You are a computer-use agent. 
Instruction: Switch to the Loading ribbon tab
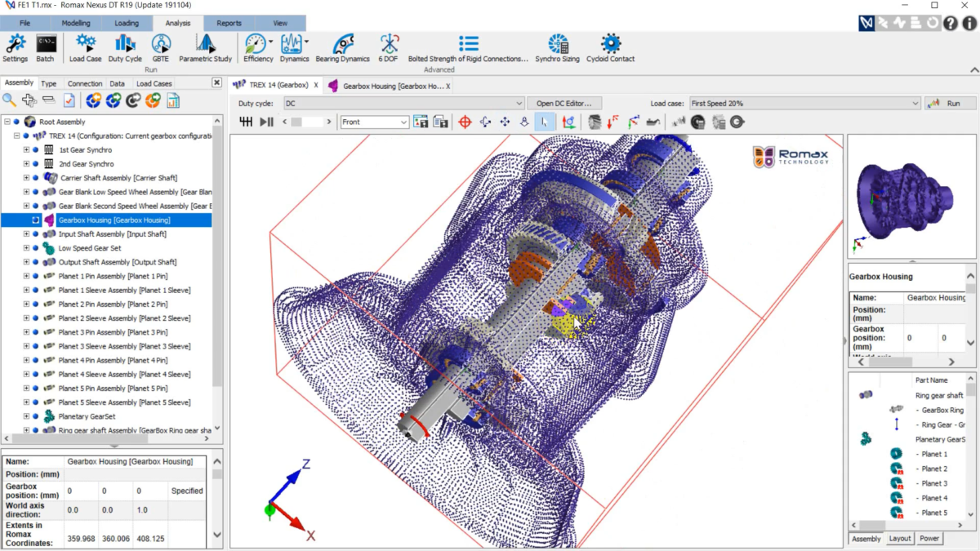point(127,24)
